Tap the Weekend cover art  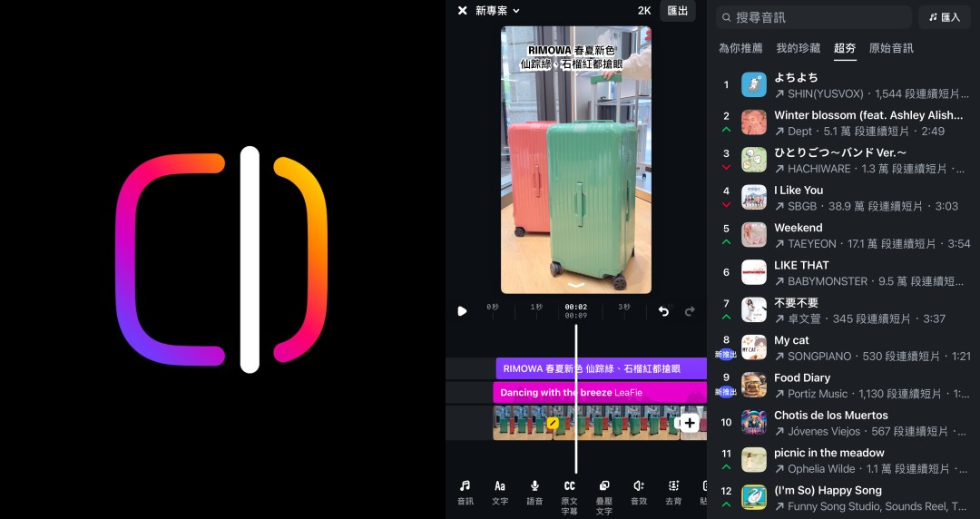pos(754,234)
